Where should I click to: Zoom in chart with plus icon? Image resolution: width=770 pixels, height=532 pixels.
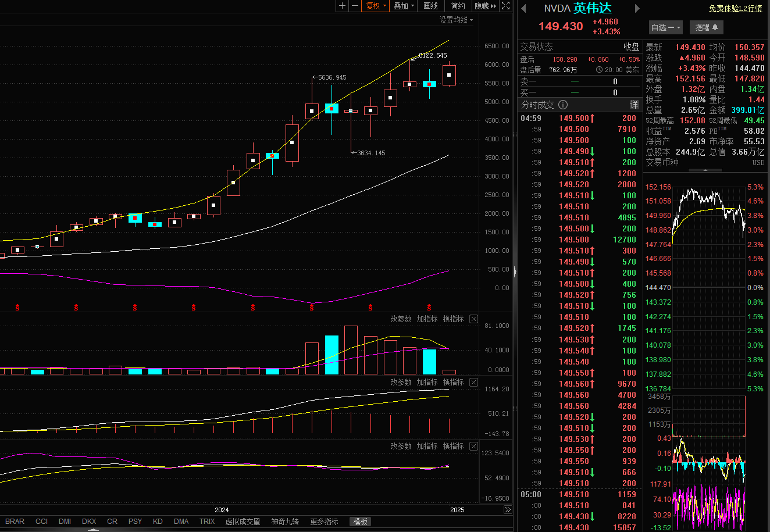(342, 6)
